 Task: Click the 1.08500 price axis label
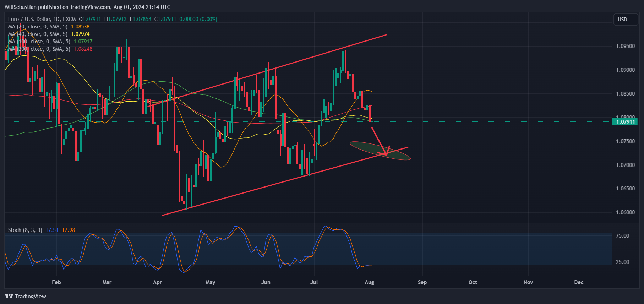pyautogui.click(x=625, y=94)
